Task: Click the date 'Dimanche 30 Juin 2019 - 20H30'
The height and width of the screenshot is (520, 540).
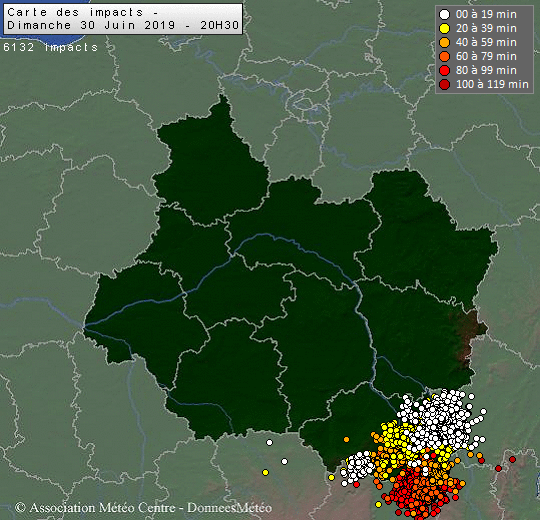Action: (x=123, y=25)
